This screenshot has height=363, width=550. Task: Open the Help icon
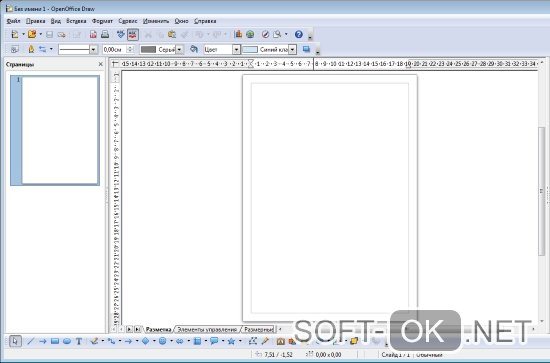pyautogui.click(x=299, y=34)
